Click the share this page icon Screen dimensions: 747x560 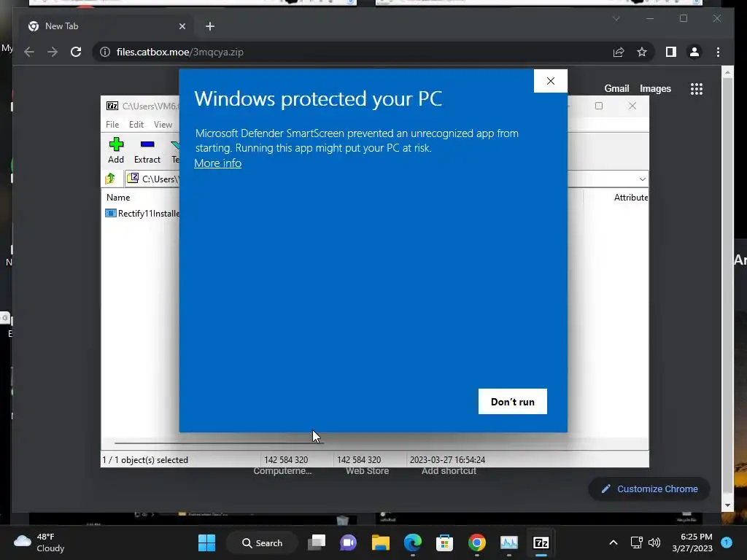tap(619, 52)
